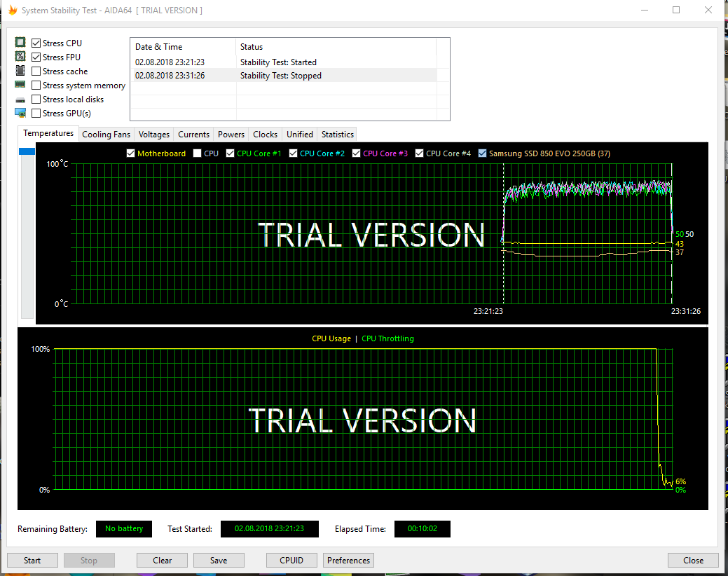Toggle CPU Core #4 graph checkbox
Viewport: 728px width, 576px height.
pyautogui.click(x=419, y=153)
